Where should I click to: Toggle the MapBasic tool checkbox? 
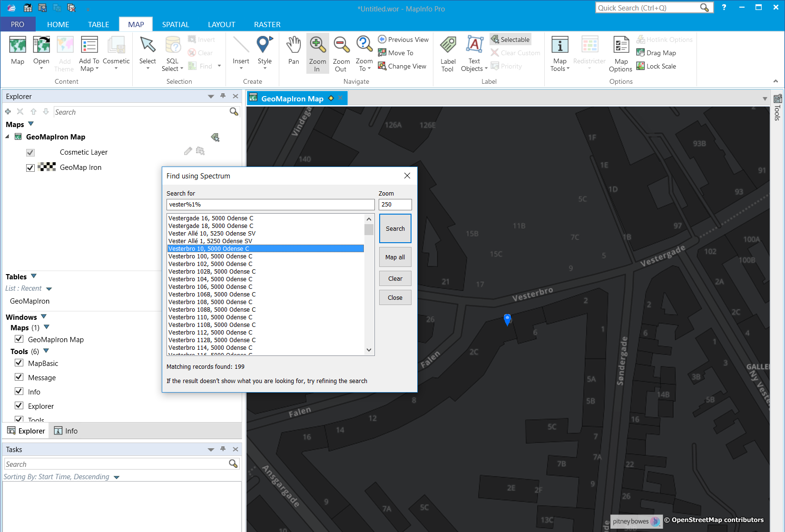click(x=19, y=363)
